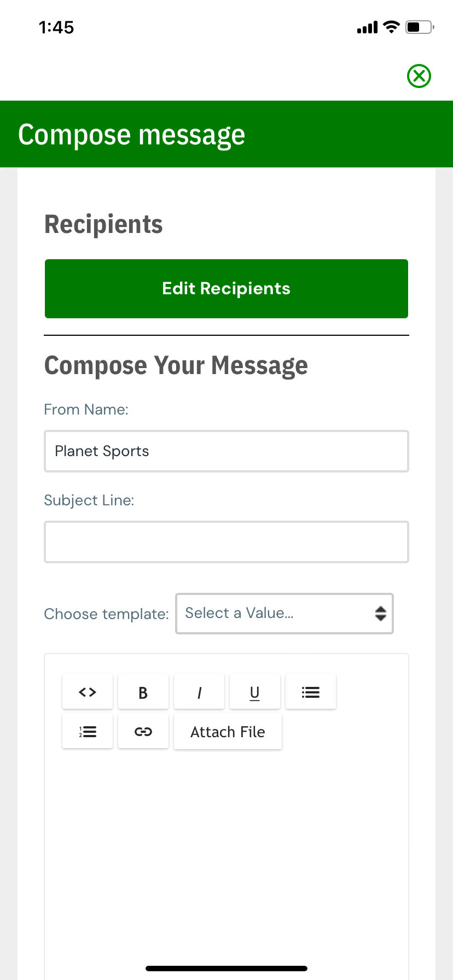
Task: Tap the Choose template label
Action: tap(106, 614)
